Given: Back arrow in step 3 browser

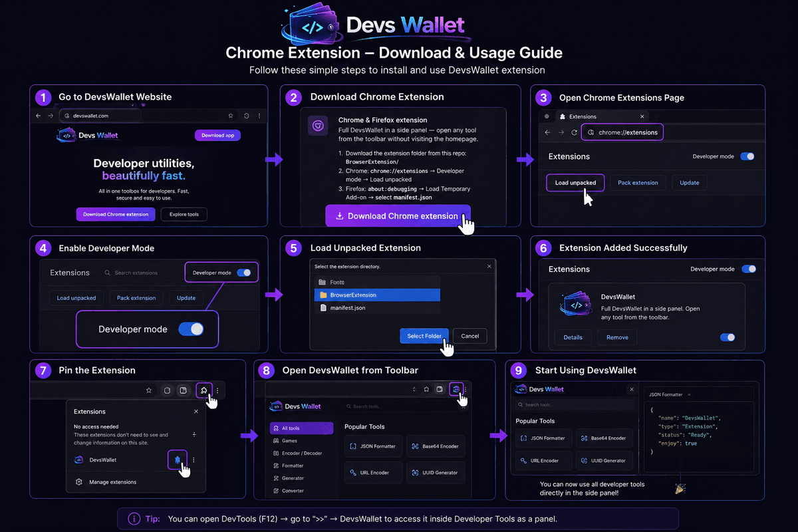Looking at the screenshot, I should click(x=547, y=132).
